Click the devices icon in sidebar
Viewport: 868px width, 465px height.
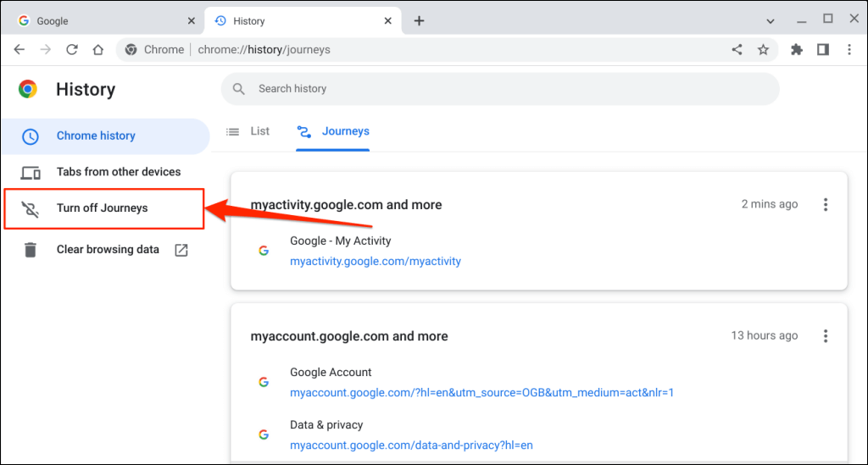point(31,173)
